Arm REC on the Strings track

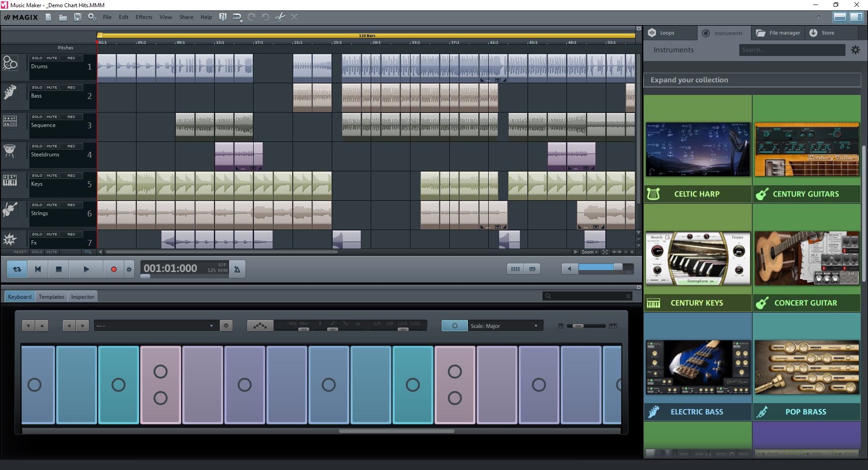coord(71,205)
